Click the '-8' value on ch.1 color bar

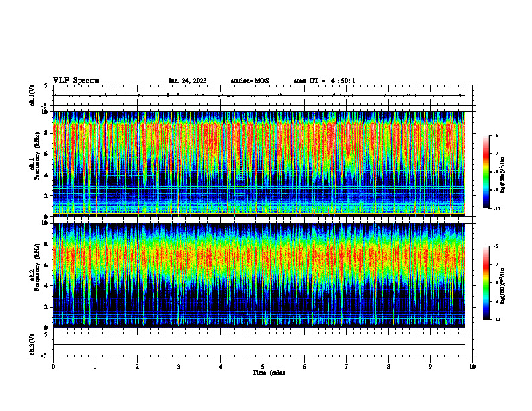496,172
